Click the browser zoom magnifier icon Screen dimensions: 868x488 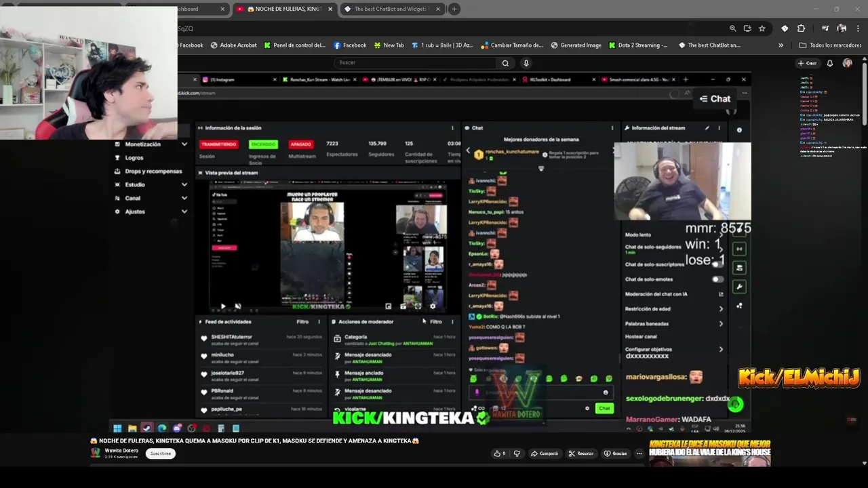[732, 28]
